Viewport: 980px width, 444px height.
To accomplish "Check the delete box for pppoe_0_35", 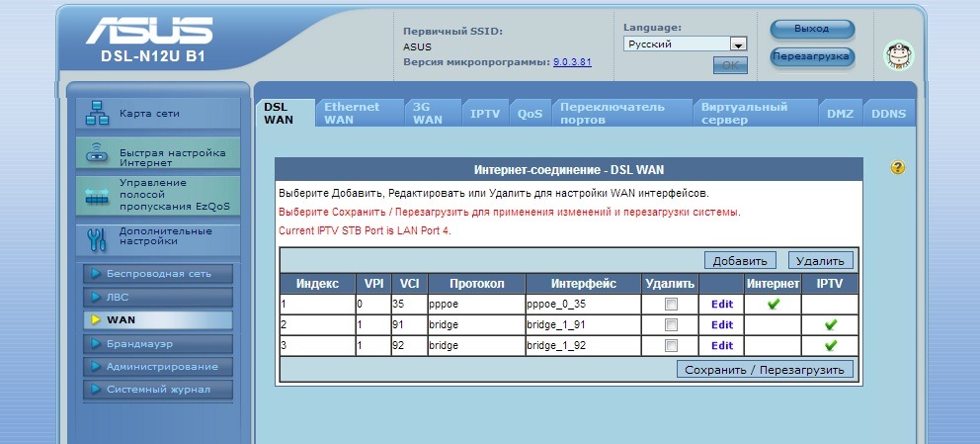I will (x=671, y=304).
